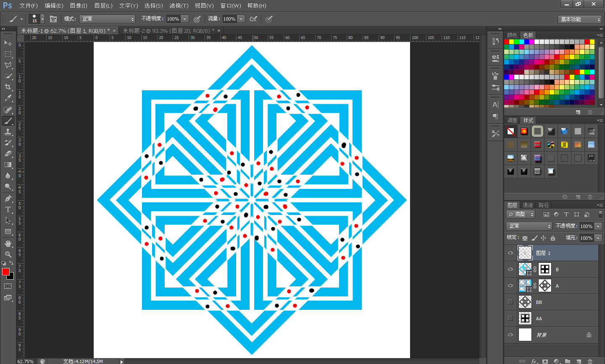Screen dimensions: 605x364
Task: Select the Rectangular Marquee tool
Action: click(x=8, y=54)
